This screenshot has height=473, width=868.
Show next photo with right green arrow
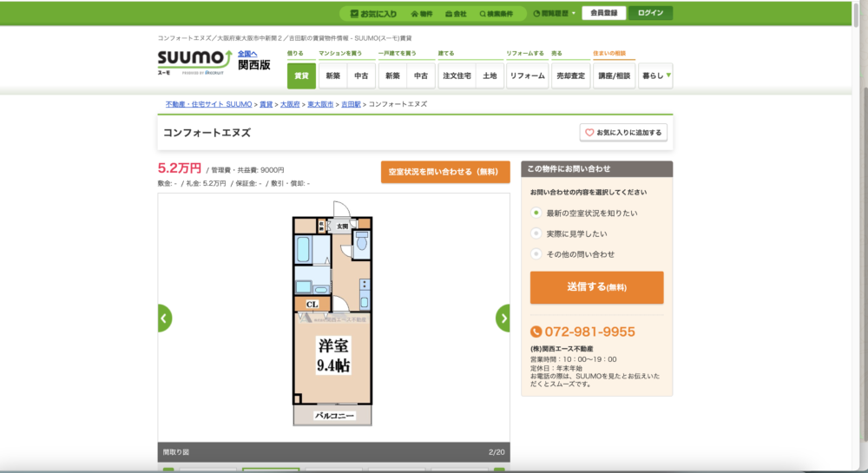(x=503, y=319)
